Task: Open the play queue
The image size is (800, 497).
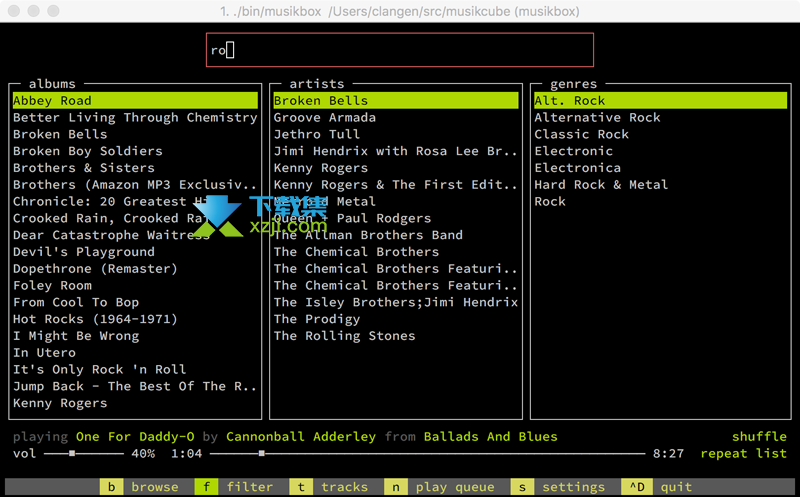Action: tap(455, 487)
